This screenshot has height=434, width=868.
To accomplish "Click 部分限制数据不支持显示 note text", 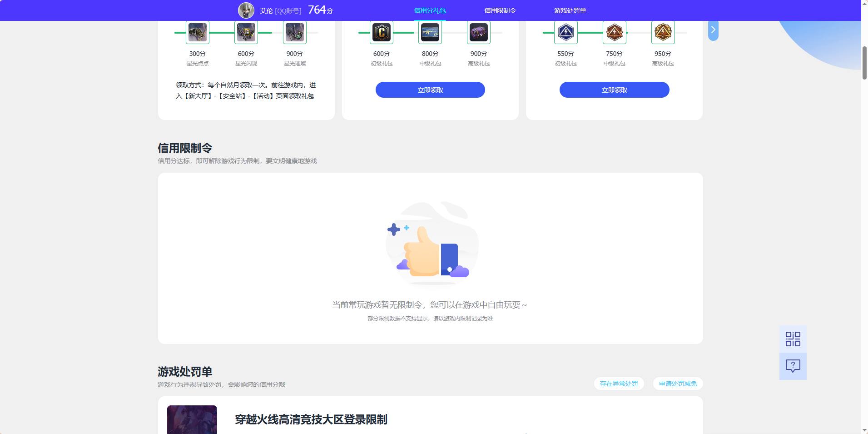I will point(430,319).
